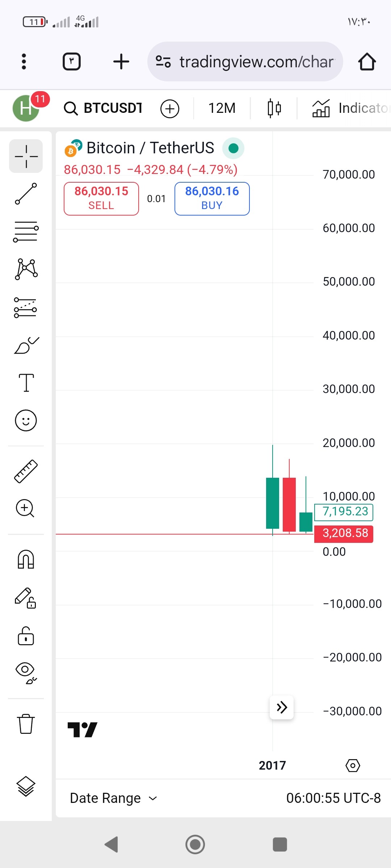Select the brush drawing tool
Screen dimensions: 391x868
[26, 345]
